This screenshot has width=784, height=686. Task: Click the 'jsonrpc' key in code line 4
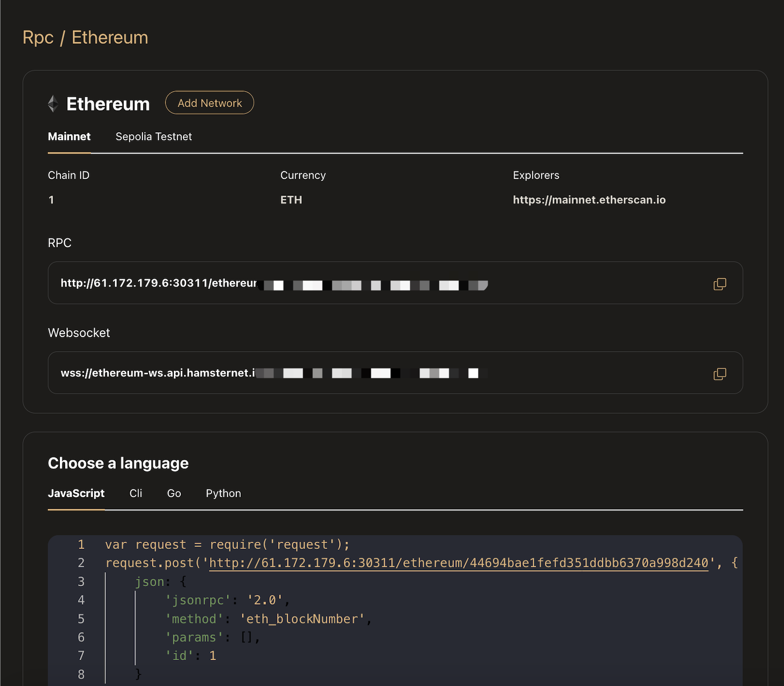[x=198, y=600]
